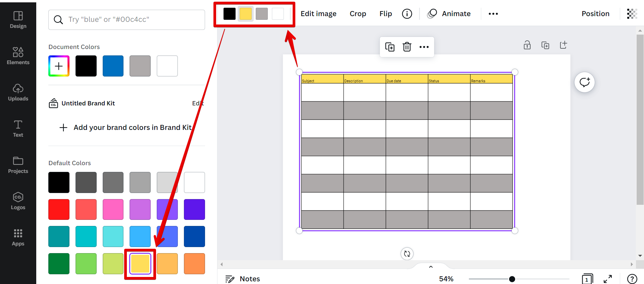644x284 pixels.
Task: Toggle the Notes panel
Action: pos(243,279)
